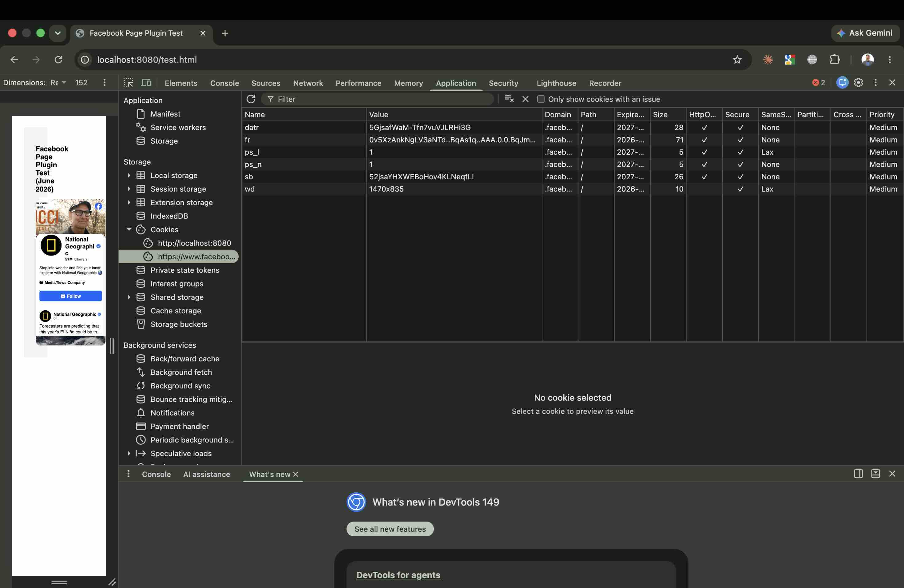This screenshot has width=904, height=588.
Task: Expand the Shared storage tree node
Action: [x=129, y=297]
